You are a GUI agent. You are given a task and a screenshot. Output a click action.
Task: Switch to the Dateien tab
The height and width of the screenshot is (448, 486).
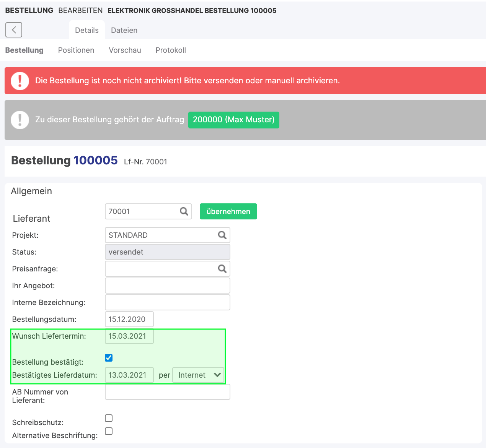click(124, 30)
